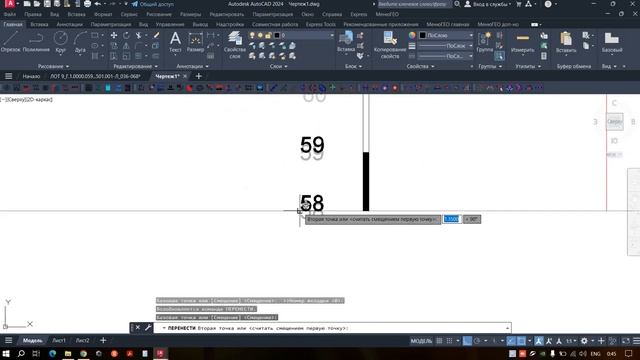Click the command line input area
Image resolution: width=640 pixels, height=360 pixels.
coord(332,328)
